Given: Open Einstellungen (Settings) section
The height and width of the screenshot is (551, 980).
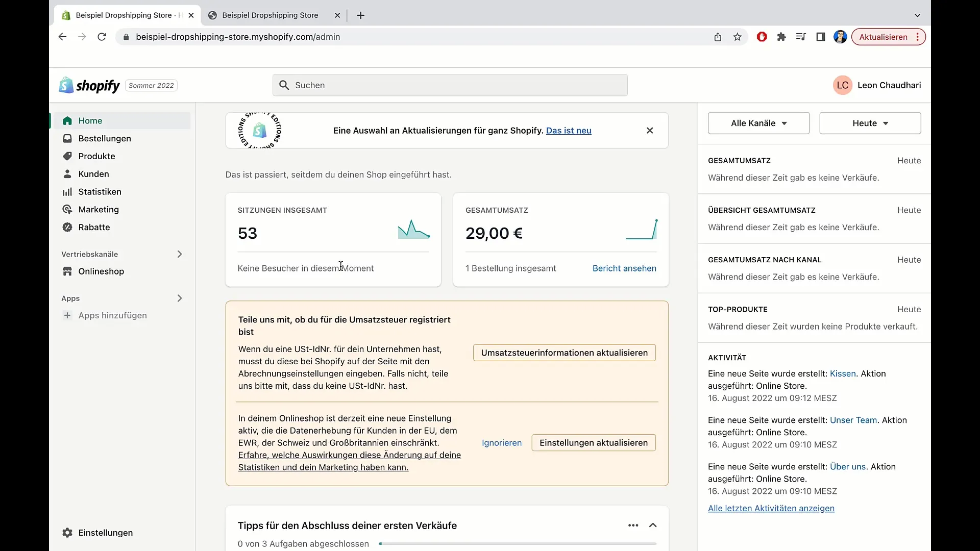Looking at the screenshot, I should point(105,532).
